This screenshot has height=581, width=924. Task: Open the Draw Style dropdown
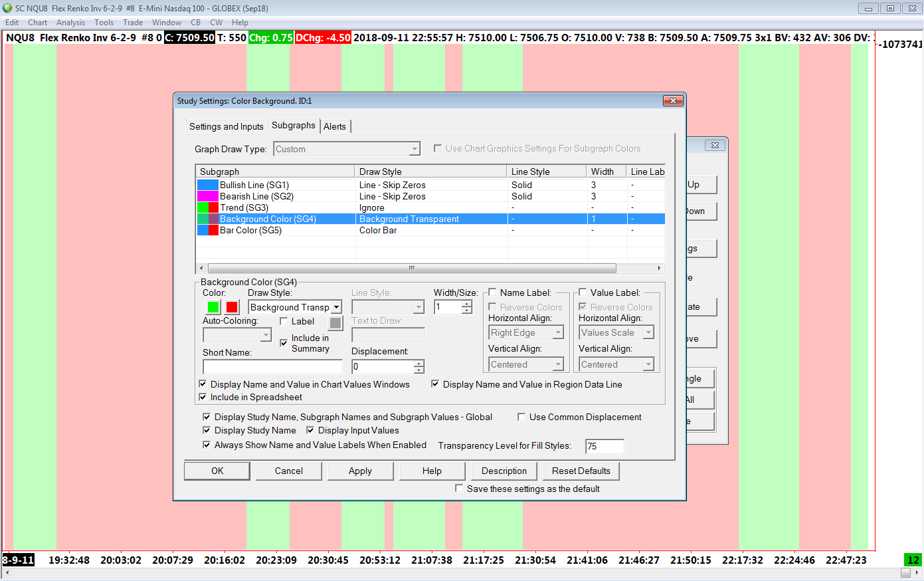336,307
